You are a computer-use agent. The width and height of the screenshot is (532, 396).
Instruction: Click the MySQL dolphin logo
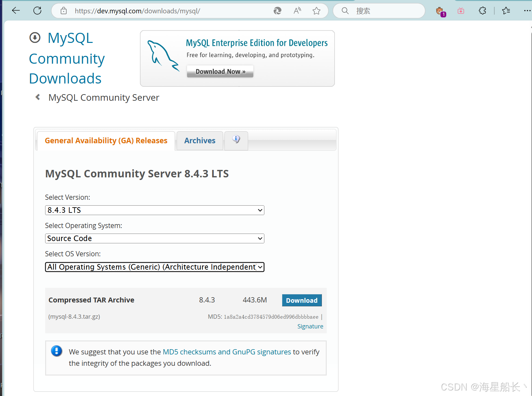click(163, 56)
